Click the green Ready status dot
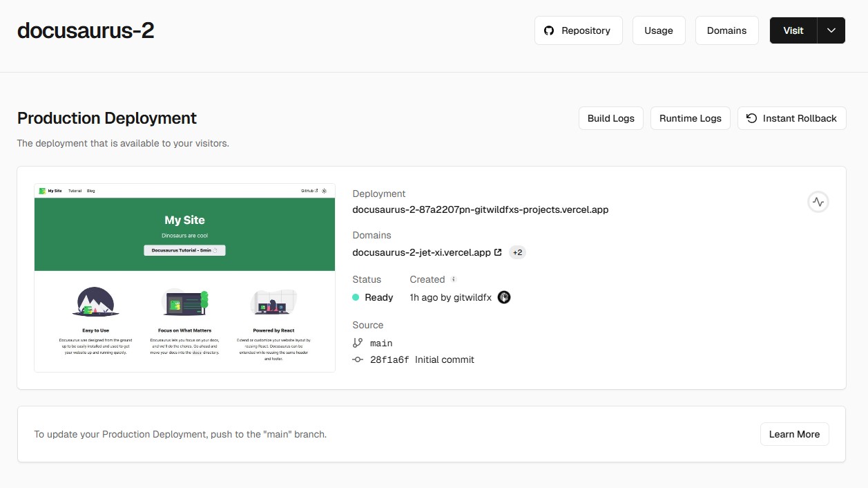Screen dimensions: 868x488 [x=356, y=297]
